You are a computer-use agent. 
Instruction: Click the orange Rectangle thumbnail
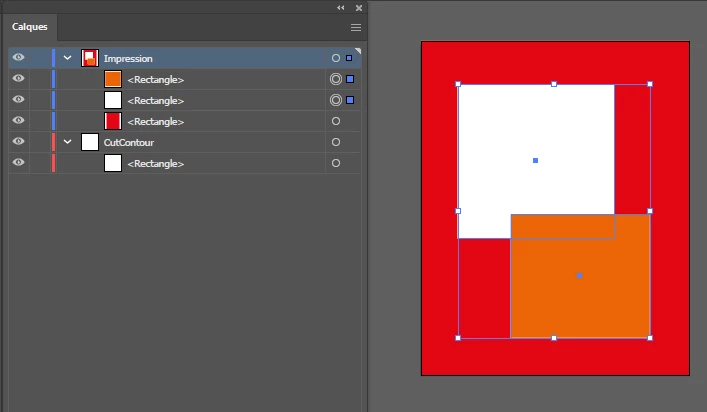click(113, 79)
